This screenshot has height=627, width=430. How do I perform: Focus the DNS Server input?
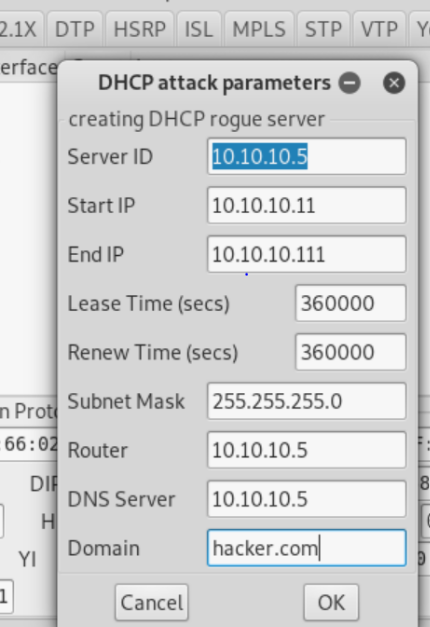coord(307,499)
